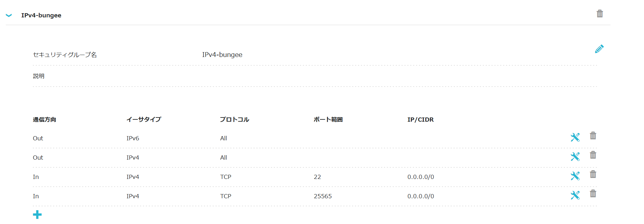The image size is (644, 224).
Task: Click the イーサタイプ column header
Action: point(144,120)
